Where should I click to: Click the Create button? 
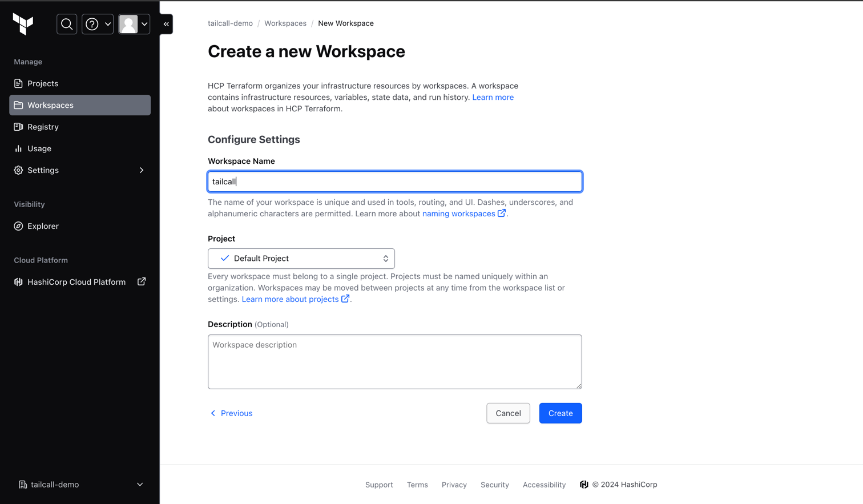[560, 413]
